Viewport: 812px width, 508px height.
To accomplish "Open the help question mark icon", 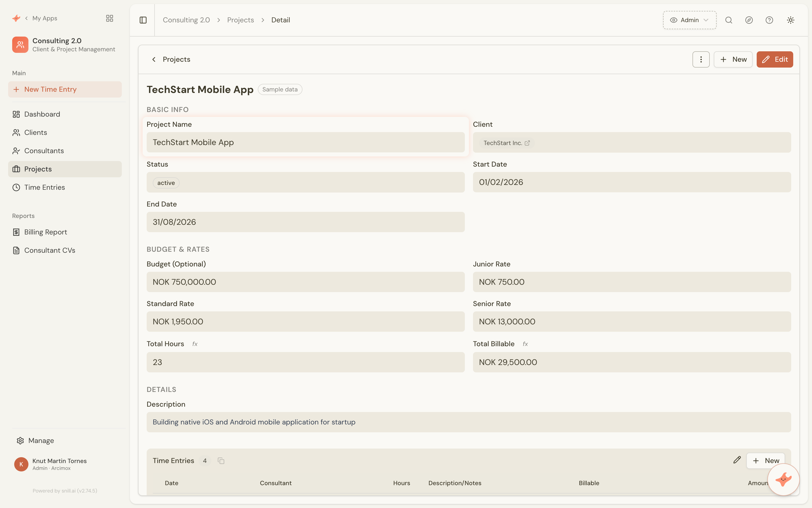I will pos(769,20).
